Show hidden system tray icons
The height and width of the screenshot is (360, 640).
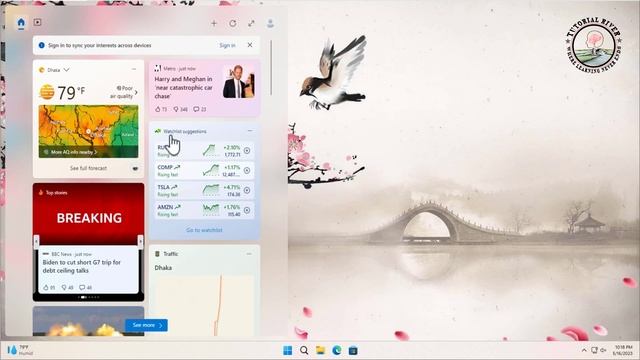coord(584,350)
